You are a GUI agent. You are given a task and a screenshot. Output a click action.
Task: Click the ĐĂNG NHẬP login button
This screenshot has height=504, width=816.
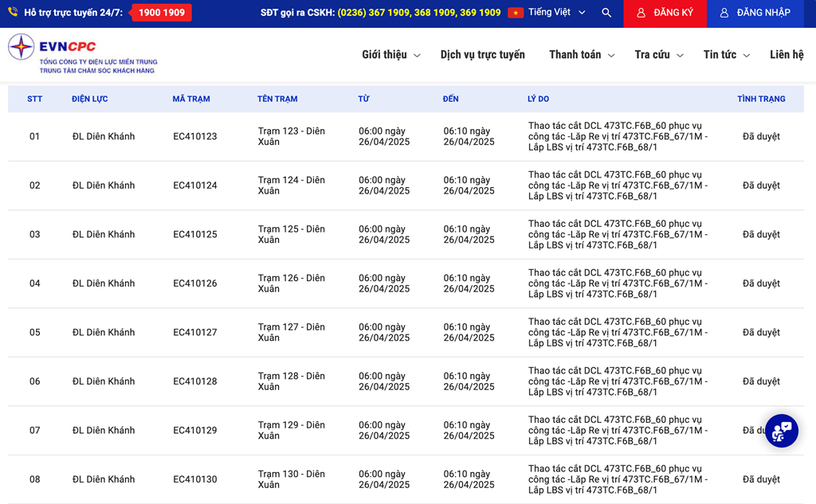[755, 14]
